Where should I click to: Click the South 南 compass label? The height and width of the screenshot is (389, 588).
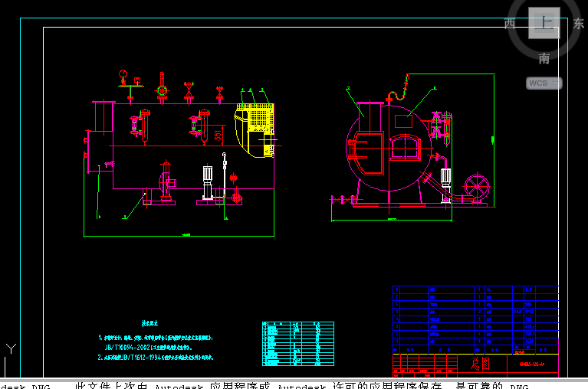coord(544,58)
